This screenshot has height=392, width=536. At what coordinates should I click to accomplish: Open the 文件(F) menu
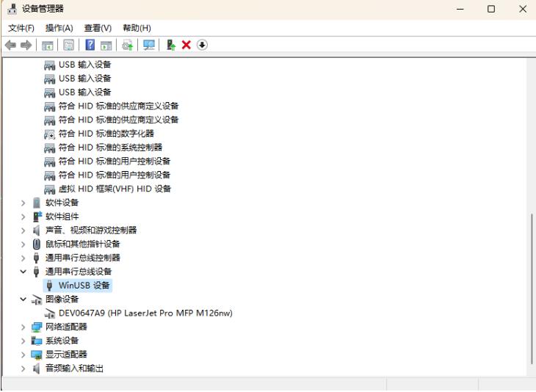[21, 28]
